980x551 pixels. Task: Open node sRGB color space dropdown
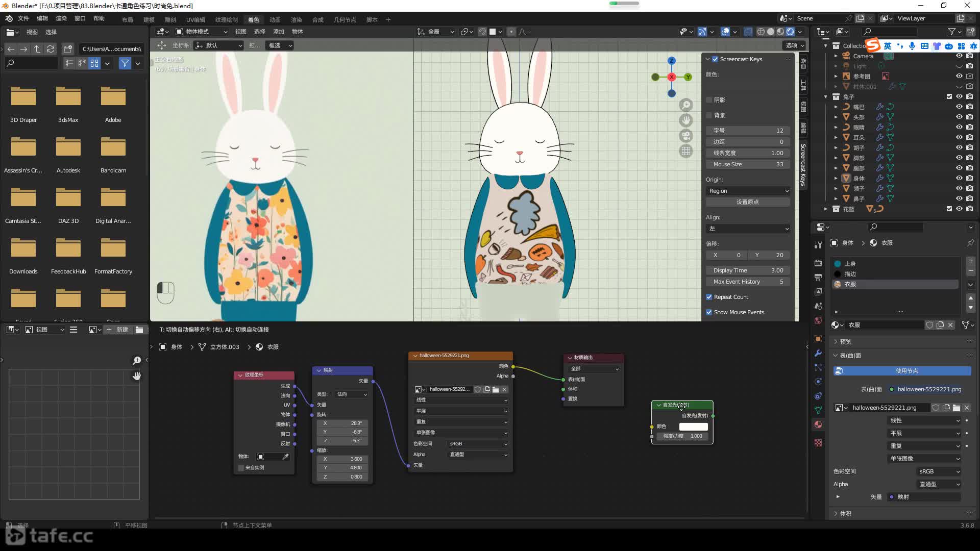pos(478,444)
